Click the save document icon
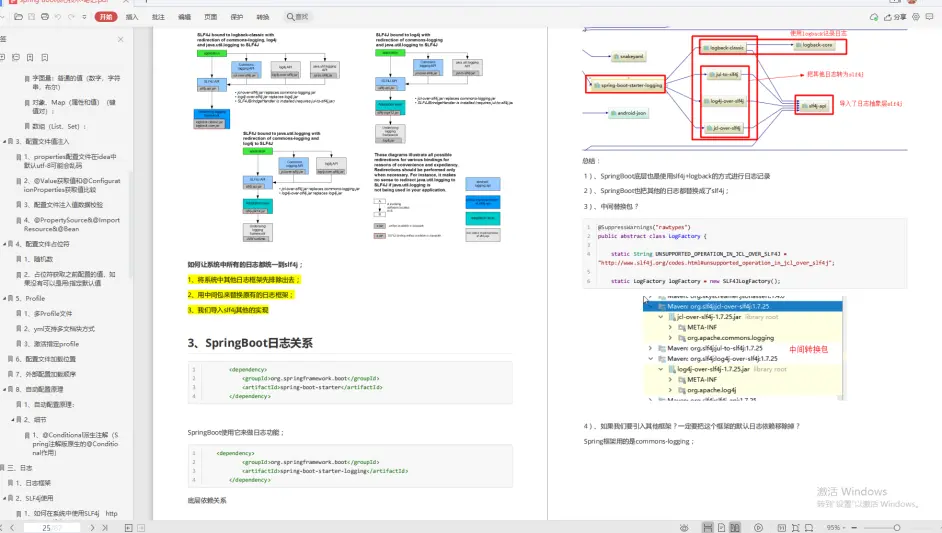Viewport: 942px width, 533px height. pyautogui.click(x=32, y=17)
